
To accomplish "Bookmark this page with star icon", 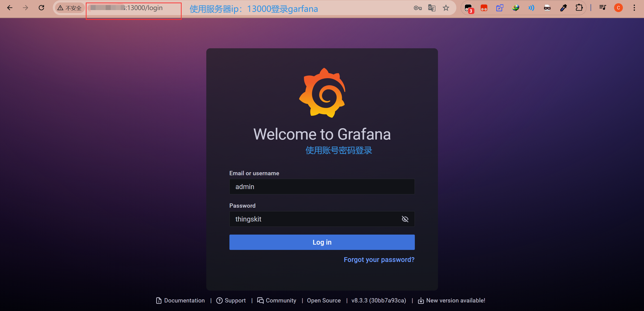I will click(x=446, y=8).
